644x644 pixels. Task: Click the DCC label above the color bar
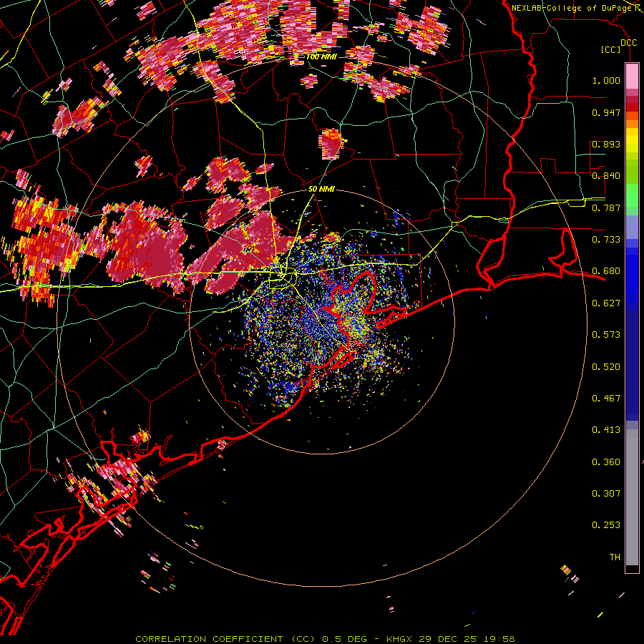click(x=628, y=43)
